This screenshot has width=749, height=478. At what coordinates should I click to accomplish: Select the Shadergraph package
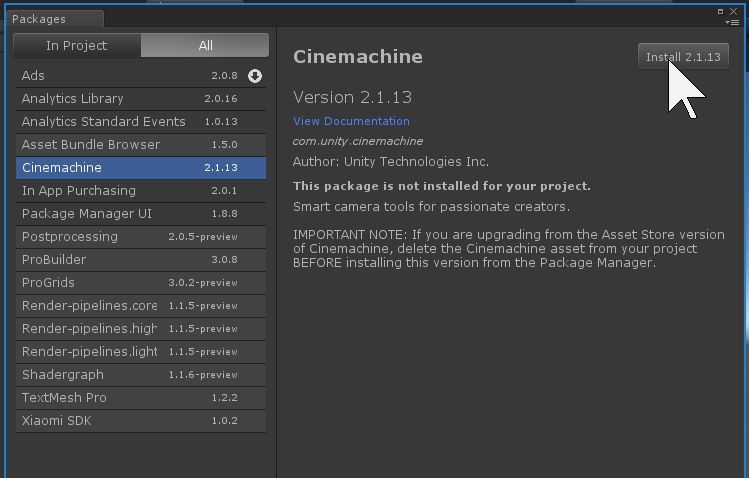141,374
